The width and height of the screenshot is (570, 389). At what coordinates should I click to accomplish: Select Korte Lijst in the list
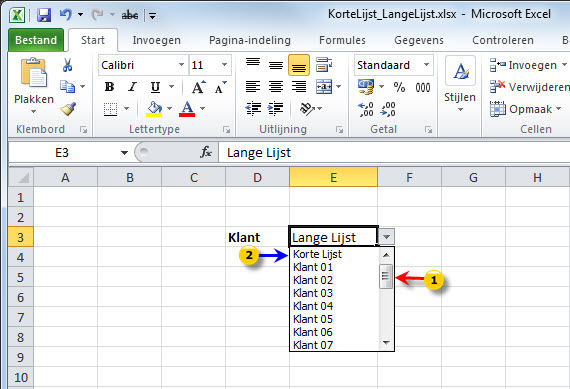(x=317, y=254)
